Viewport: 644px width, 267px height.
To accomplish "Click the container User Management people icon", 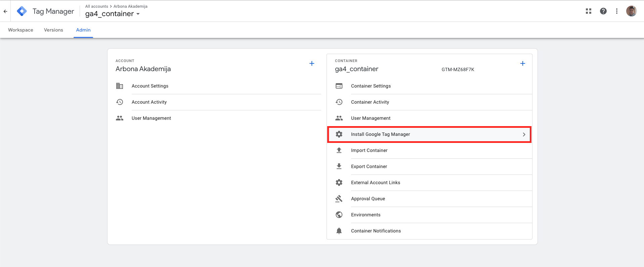I will [x=339, y=118].
